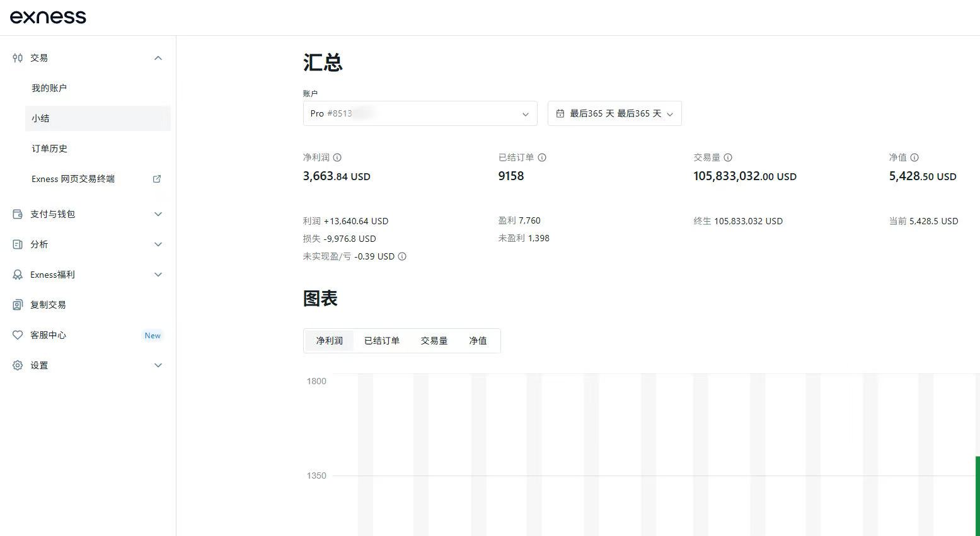Expand the 设置 section chevron
This screenshot has height=536, width=980.
(158, 365)
